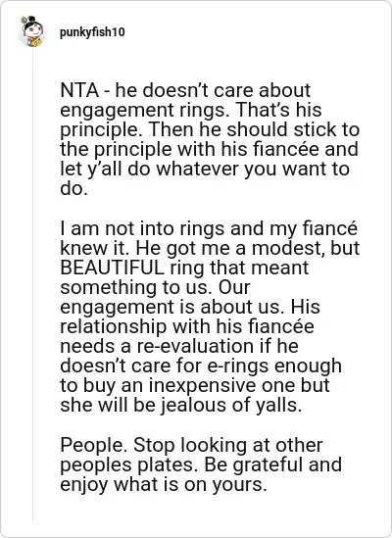Click the final paragraph starting 'People. Stop looking'
Viewport: 392px width, 538px height.
point(201,465)
